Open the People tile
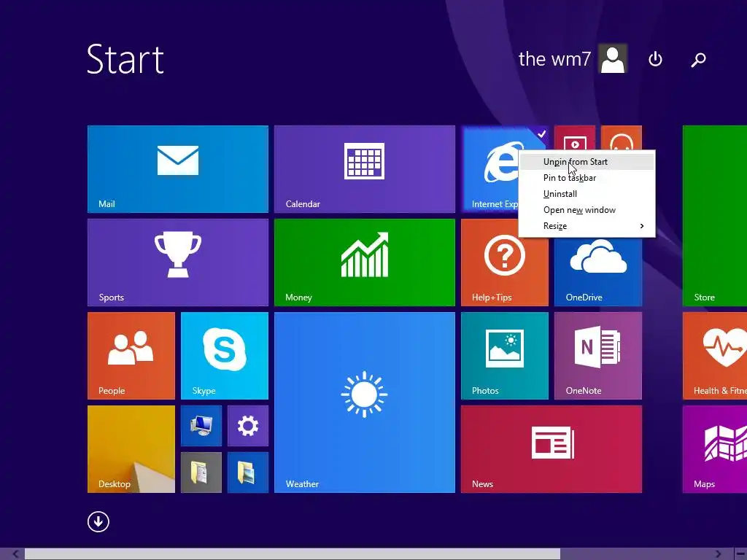This screenshot has height=560, width=747. [131, 356]
